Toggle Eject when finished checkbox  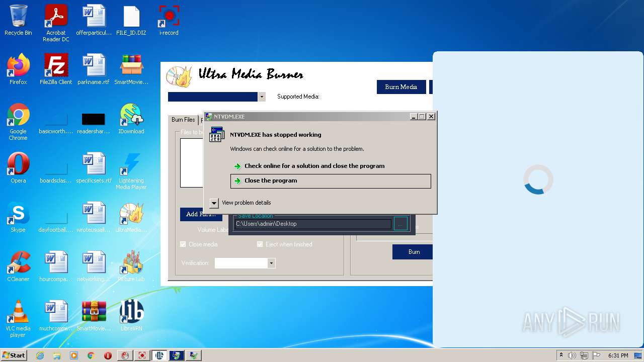(x=260, y=244)
